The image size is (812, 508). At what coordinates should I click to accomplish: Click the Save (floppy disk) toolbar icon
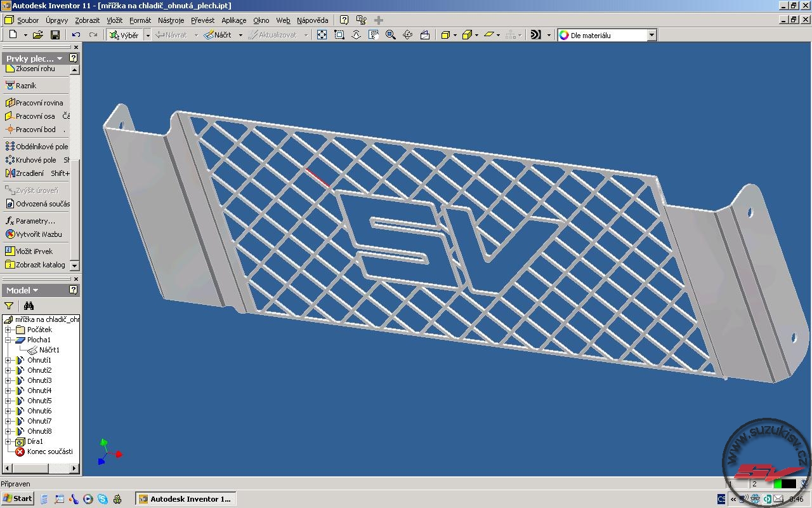point(55,35)
